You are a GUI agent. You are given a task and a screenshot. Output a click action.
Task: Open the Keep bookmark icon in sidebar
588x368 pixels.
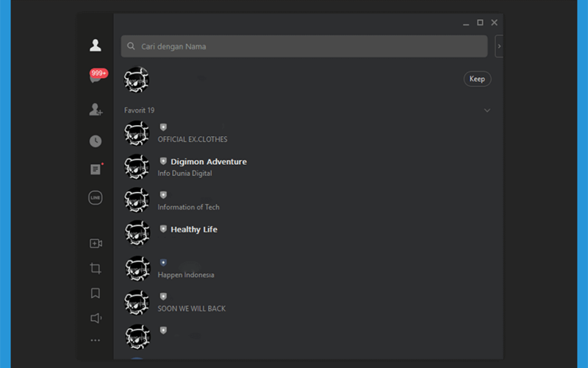coord(96,293)
